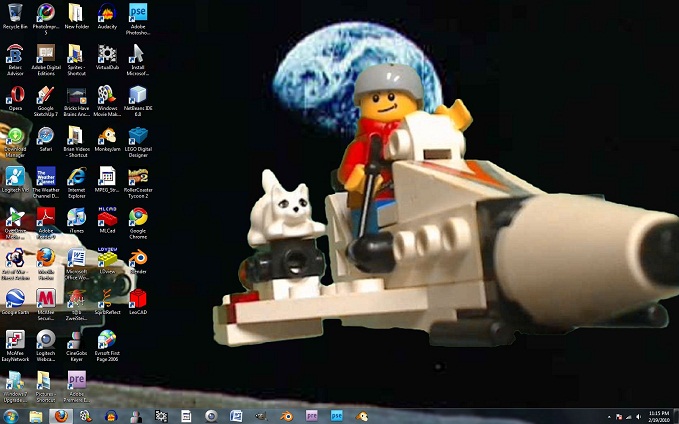This screenshot has height=424, width=679.
Task: Click the MonkeyJam icon in the taskbar
Action: (362, 416)
